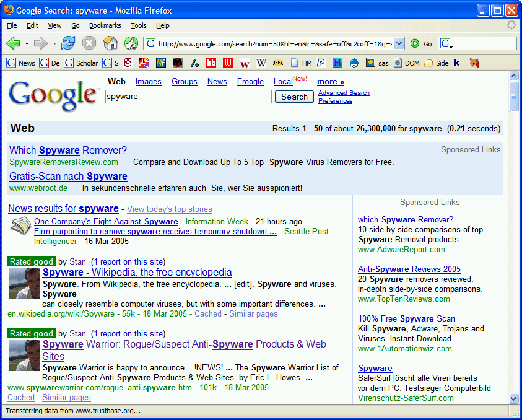
Task: Focus the Google search box containing 'spyware'
Action: click(x=188, y=97)
